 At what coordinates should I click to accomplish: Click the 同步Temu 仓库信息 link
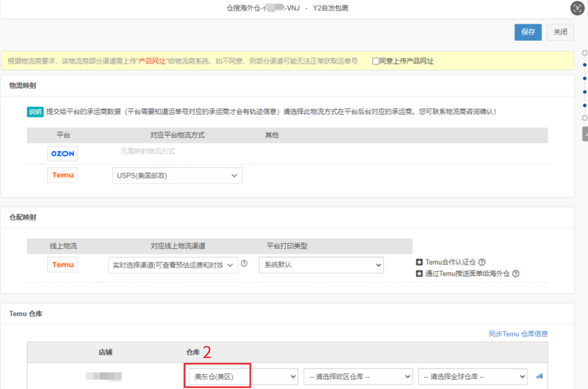click(518, 334)
